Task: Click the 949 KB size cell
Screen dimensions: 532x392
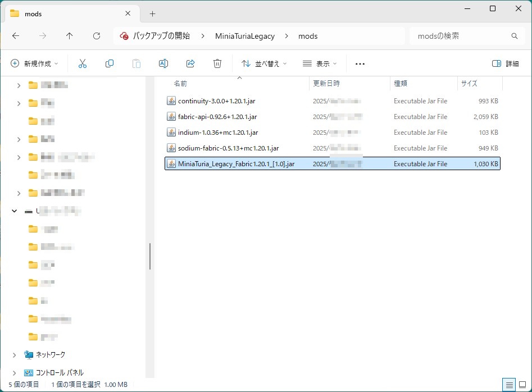Action: click(488, 148)
